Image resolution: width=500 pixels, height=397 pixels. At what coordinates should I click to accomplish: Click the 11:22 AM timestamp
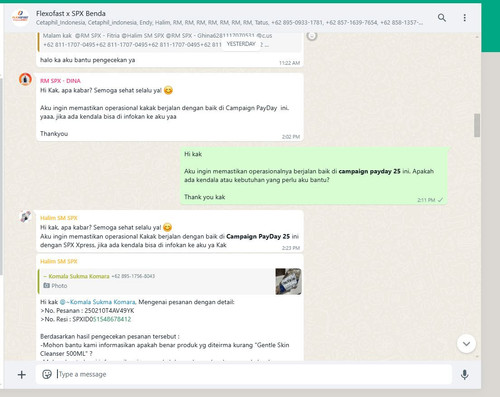pyautogui.click(x=289, y=63)
